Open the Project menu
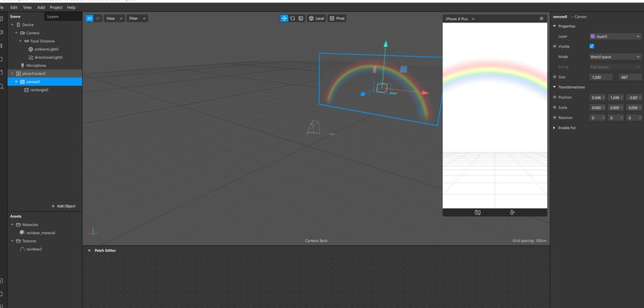The height and width of the screenshot is (308, 644). pos(56,7)
